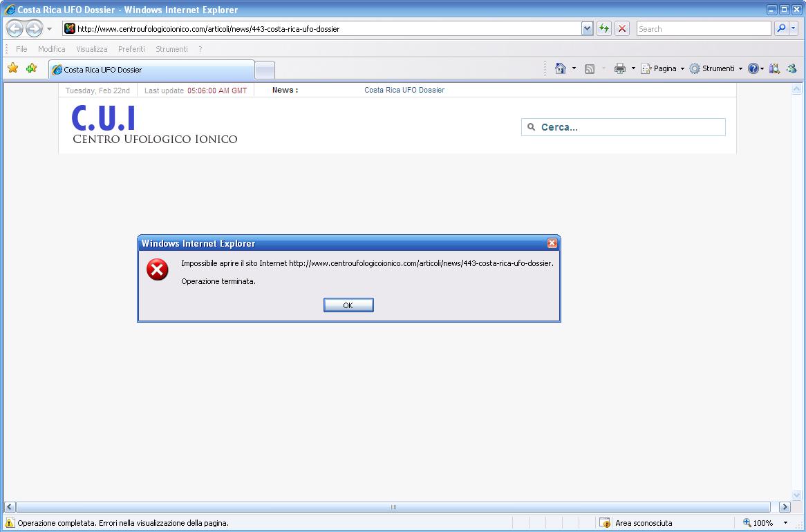The width and height of the screenshot is (806, 532).
Task: Click the horizontal scrollbar thumb
Action: point(393,507)
